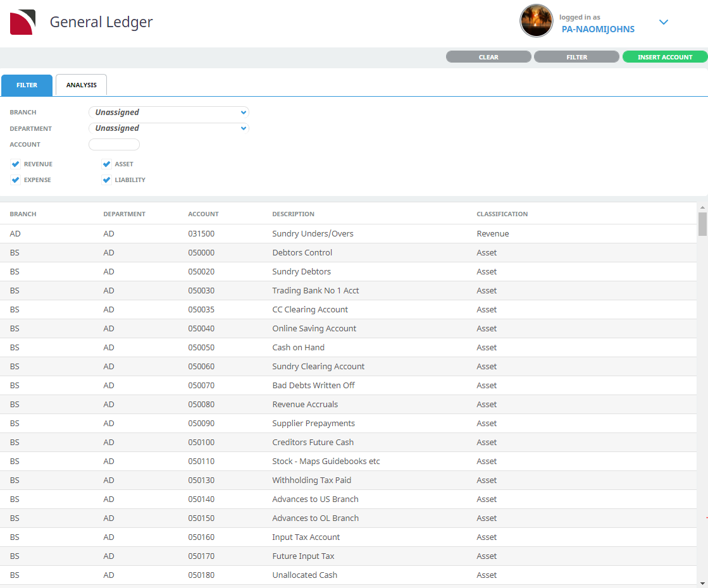The image size is (708, 588).
Task: Toggle the Expense checkbox
Action: 16,180
